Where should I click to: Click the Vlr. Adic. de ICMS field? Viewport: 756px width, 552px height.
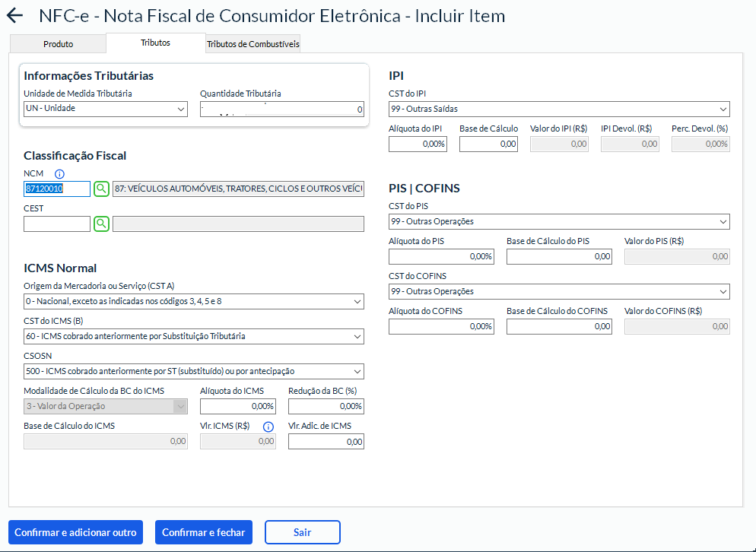click(326, 441)
